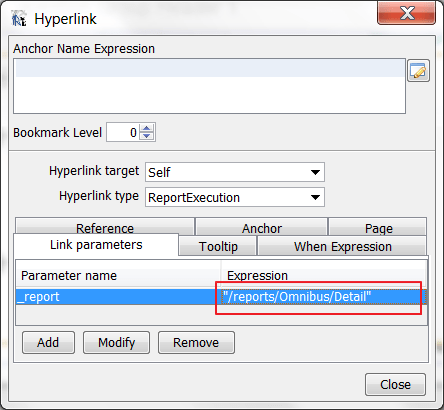Close the dialog with Close button

point(395,384)
